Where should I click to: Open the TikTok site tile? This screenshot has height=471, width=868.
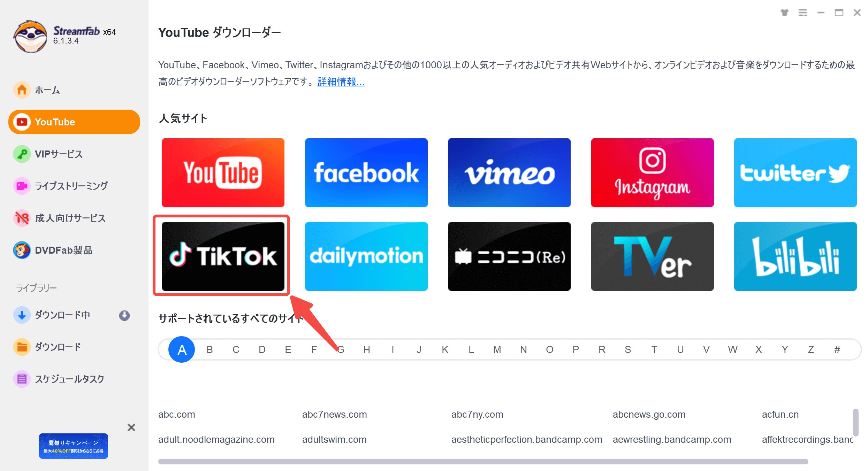tap(223, 256)
